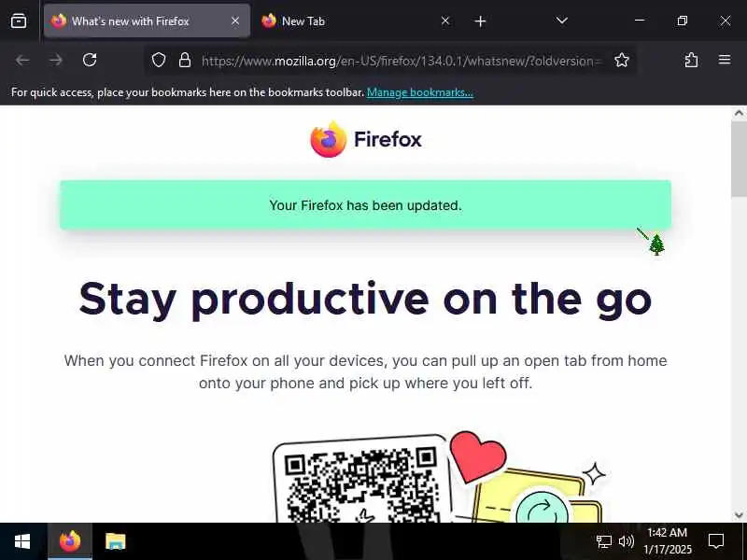Viewport: 747px width, 560px height.
Task: Click the forward navigation arrow
Action: pyautogui.click(x=56, y=60)
